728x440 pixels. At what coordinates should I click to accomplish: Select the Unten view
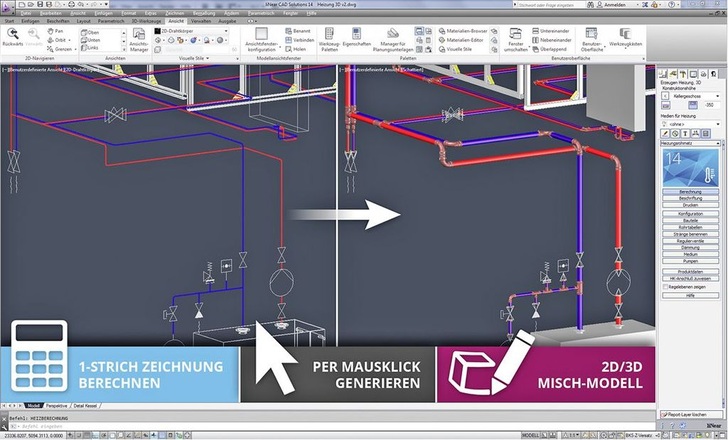[91, 40]
